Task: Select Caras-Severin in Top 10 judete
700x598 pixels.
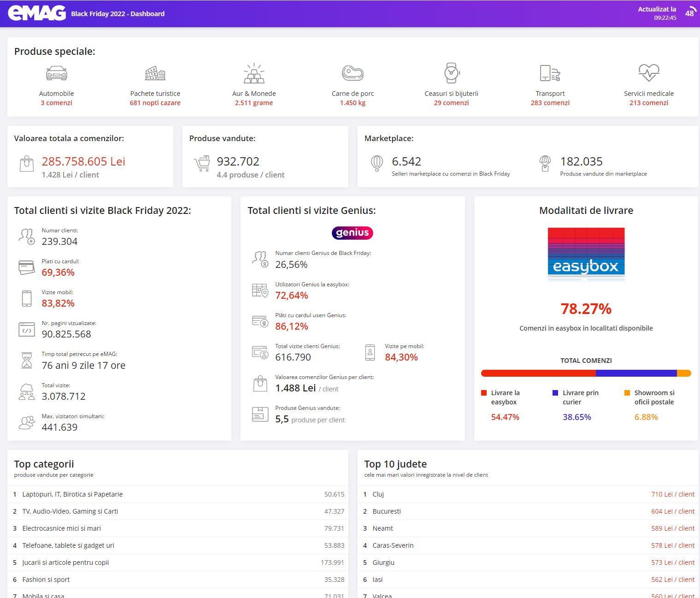Action: (528, 545)
